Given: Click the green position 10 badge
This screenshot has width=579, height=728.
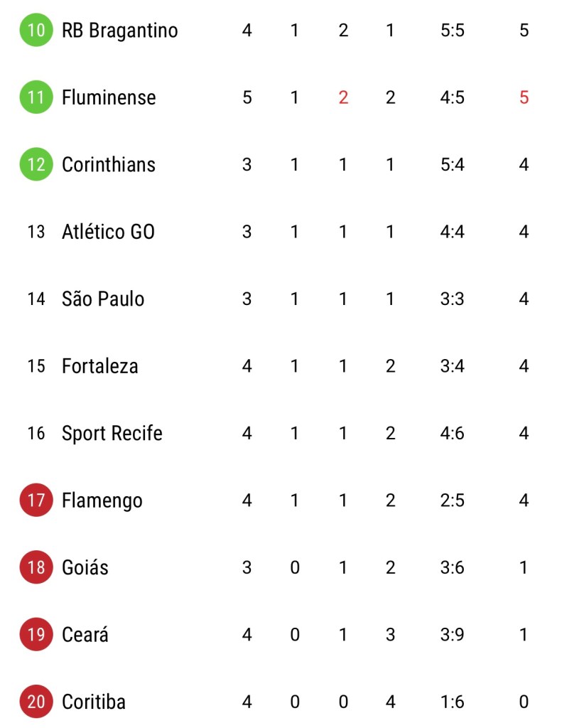Looking at the screenshot, I should click(x=36, y=31).
